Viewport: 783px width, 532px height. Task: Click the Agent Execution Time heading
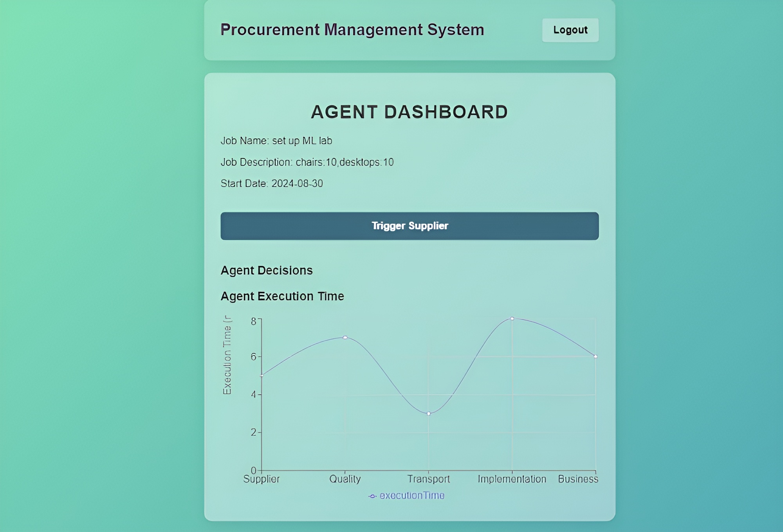coord(282,296)
